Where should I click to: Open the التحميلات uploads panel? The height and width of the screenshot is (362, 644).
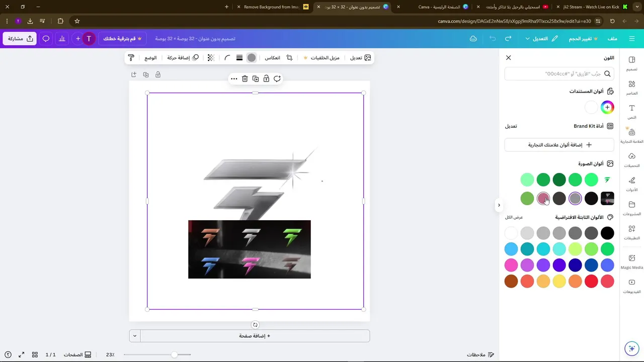632,160
